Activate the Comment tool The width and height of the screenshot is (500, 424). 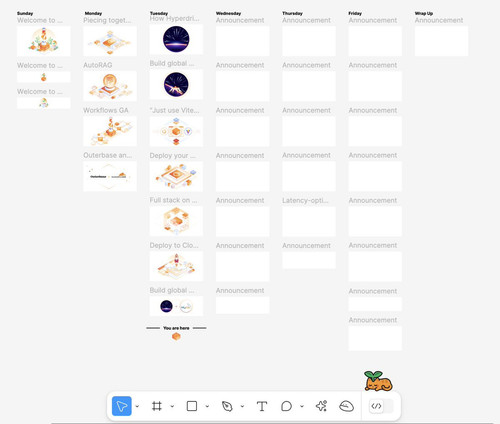[286, 406]
